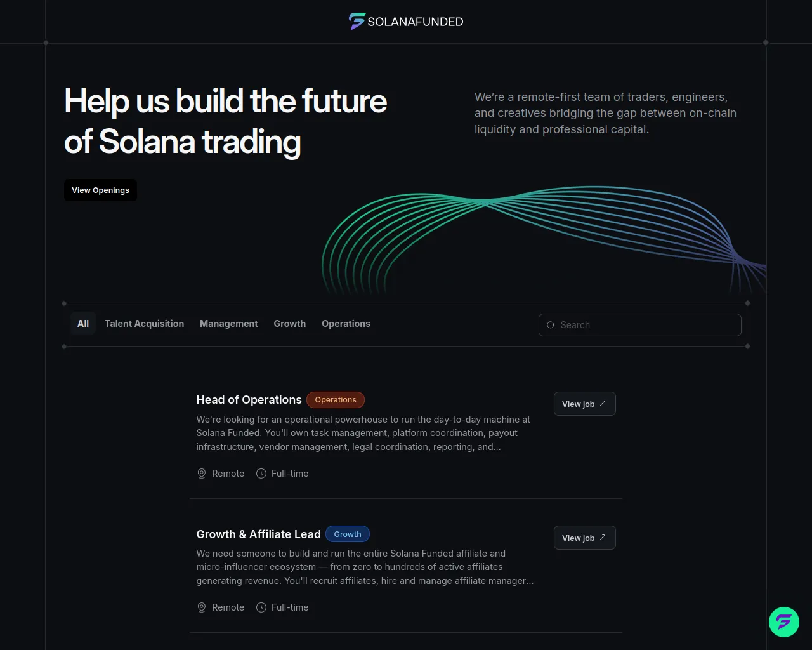
Task: Click the SolanaFunded logo icon in header
Action: pyautogui.click(x=357, y=22)
